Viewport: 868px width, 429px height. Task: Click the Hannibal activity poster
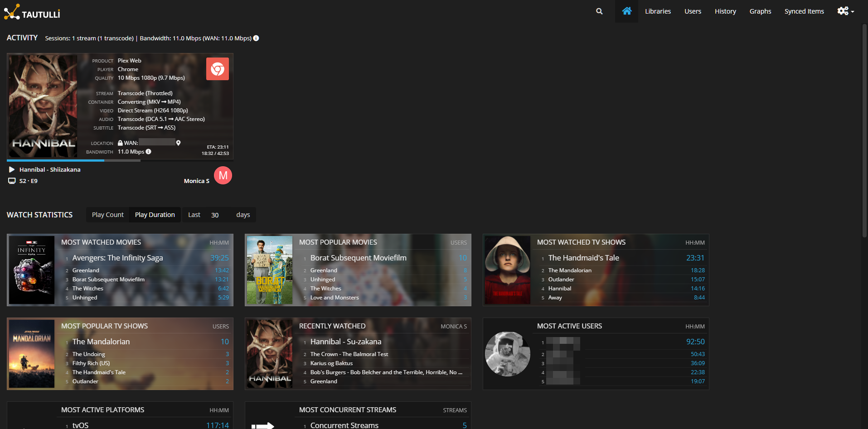[x=44, y=106]
